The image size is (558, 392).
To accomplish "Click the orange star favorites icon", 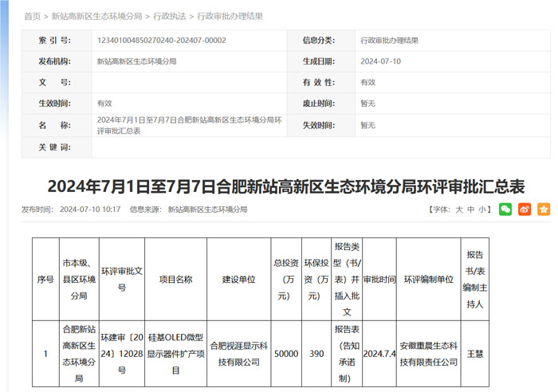I will (x=544, y=210).
